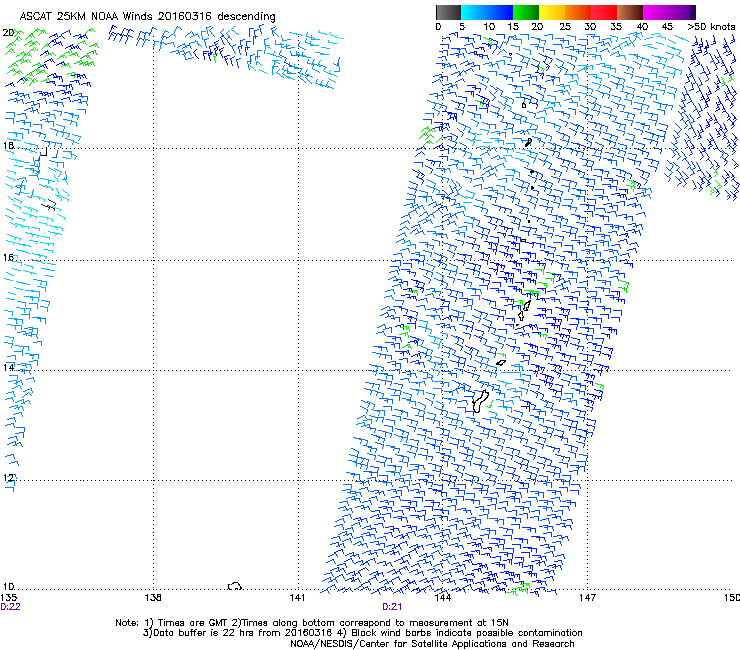Viewport: 740px width, 650px height.
Task: Click the longitude label "138"
Action: pyautogui.click(x=153, y=598)
